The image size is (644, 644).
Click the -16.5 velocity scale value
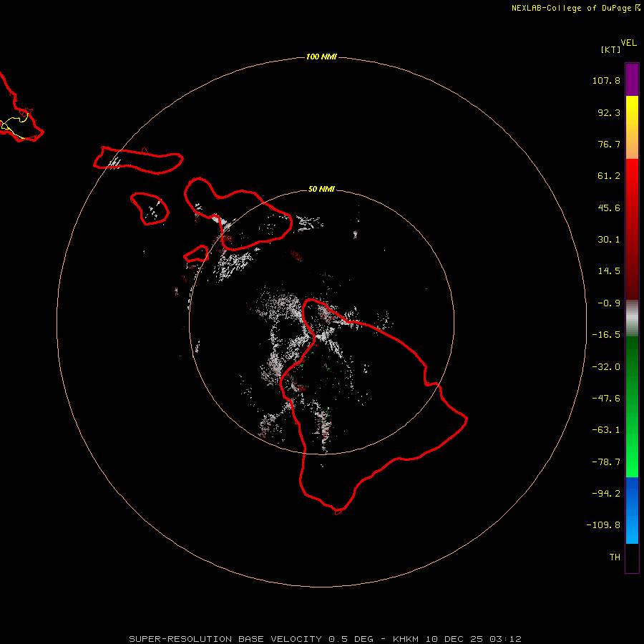[x=606, y=335]
